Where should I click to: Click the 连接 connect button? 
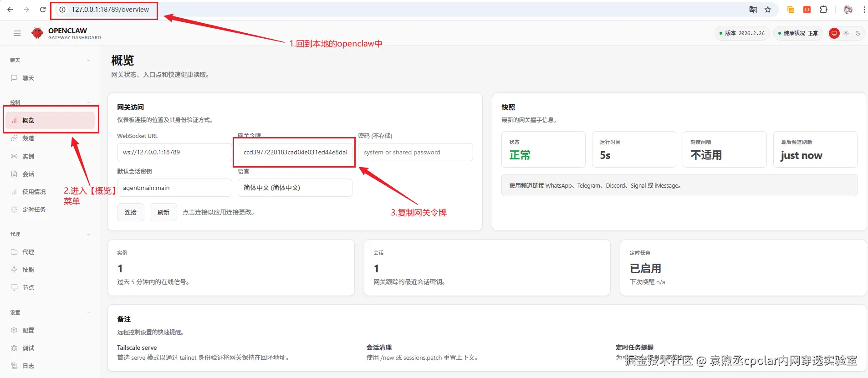(x=131, y=212)
